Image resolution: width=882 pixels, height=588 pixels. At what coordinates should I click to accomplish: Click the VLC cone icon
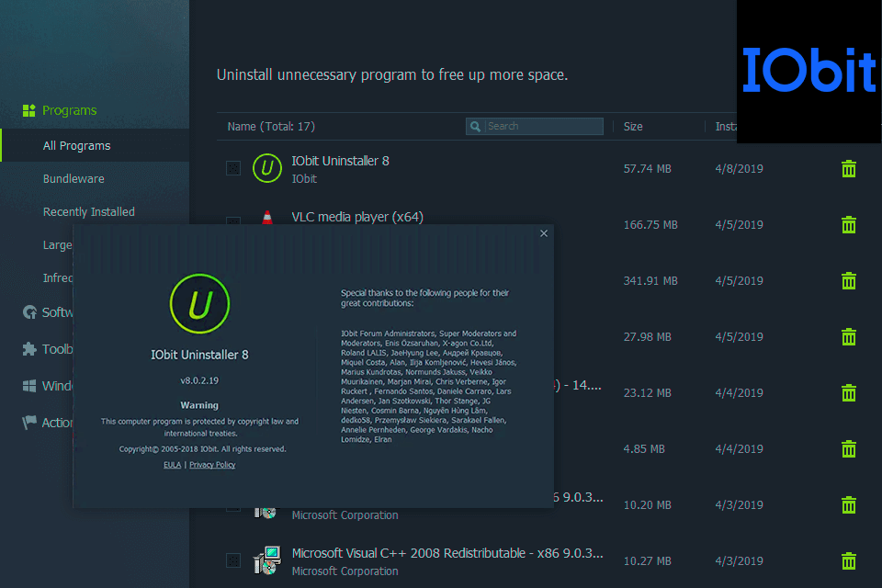[267, 217]
